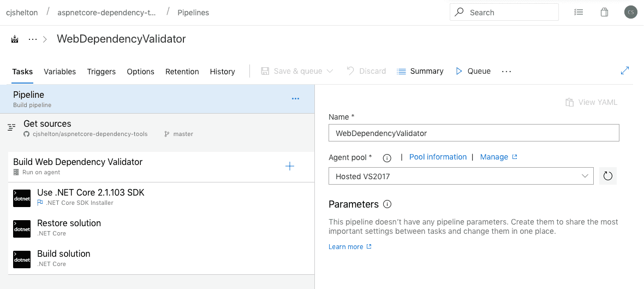644x289 pixels.
Task: Switch to the Tasks tab
Action: 22,72
